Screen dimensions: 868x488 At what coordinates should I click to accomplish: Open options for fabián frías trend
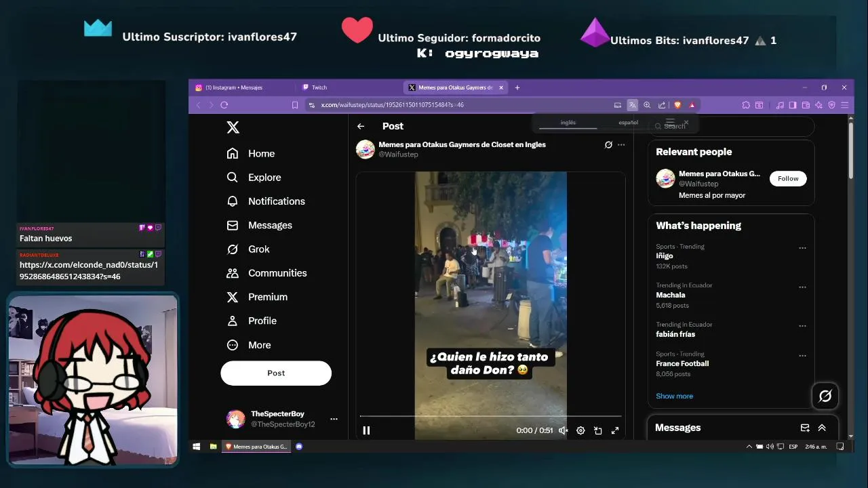(802, 326)
